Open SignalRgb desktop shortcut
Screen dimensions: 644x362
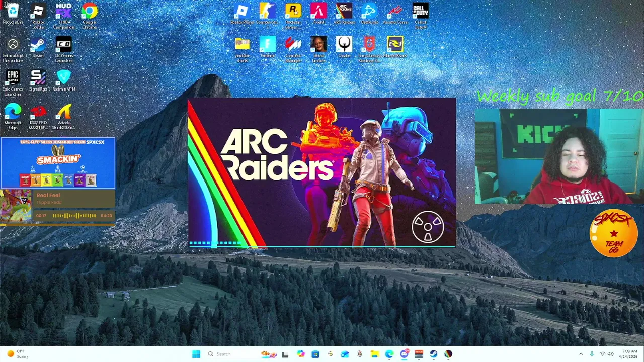click(x=38, y=81)
